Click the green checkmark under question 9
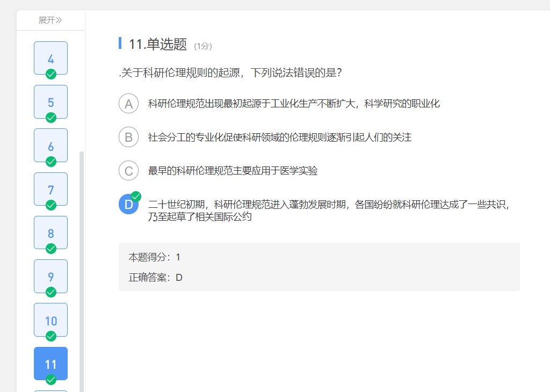 click(51, 292)
